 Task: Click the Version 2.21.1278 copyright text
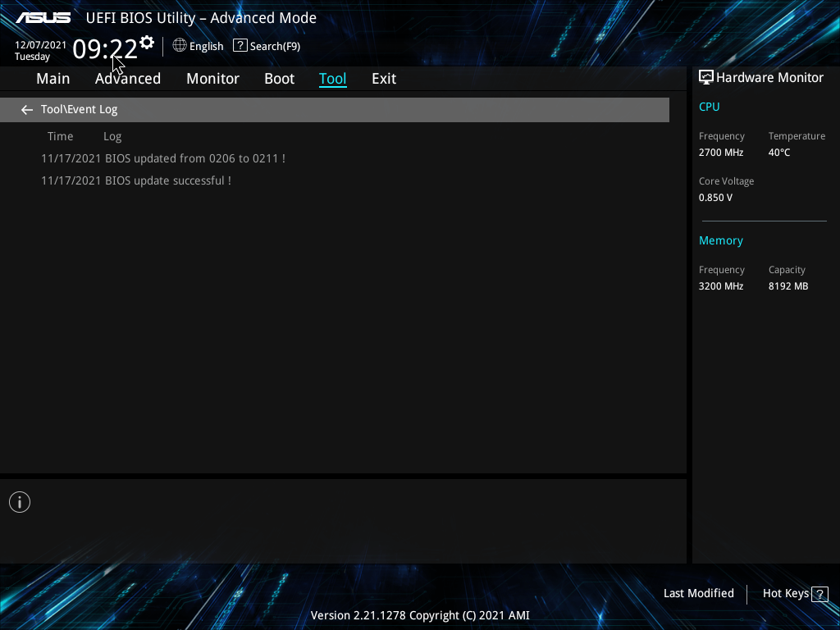click(420, 615)
